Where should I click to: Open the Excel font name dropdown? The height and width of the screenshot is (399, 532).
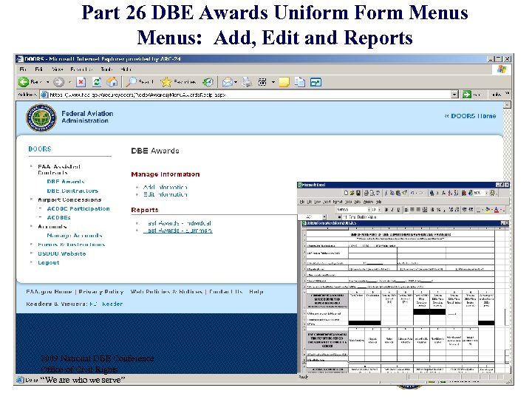coord(369,210)
